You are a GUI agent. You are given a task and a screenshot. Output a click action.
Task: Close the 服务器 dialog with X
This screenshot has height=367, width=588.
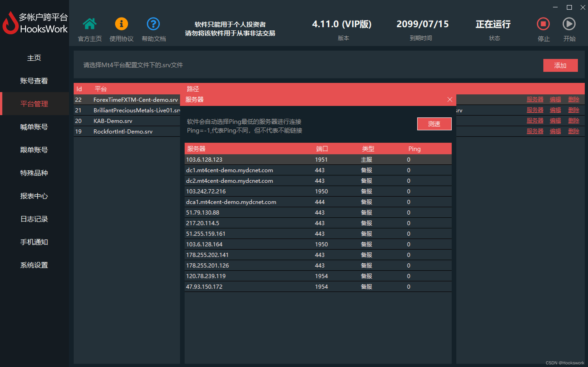pos(450,99)
